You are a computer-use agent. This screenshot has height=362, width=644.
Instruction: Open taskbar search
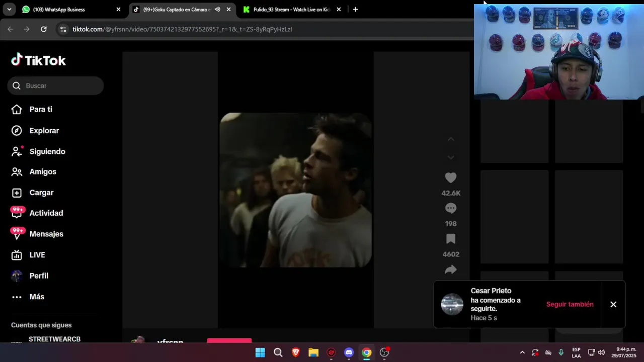pyautogui.click(x=278, y=352)
